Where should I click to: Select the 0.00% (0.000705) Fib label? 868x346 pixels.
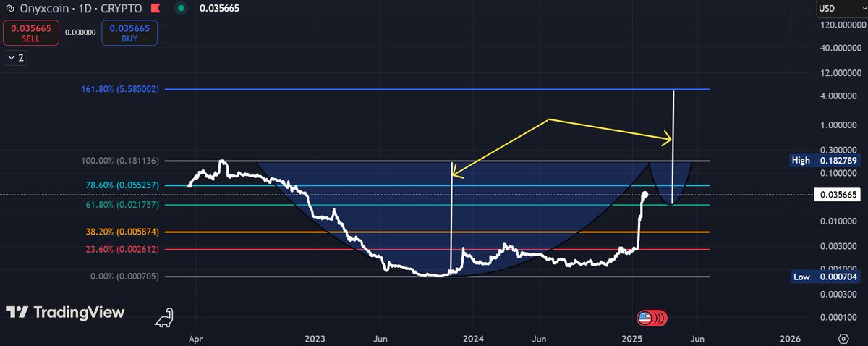125,277
